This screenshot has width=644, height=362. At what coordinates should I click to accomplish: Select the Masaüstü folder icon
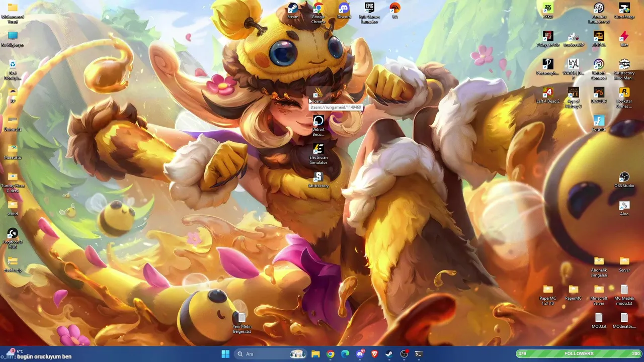(13, 152)
